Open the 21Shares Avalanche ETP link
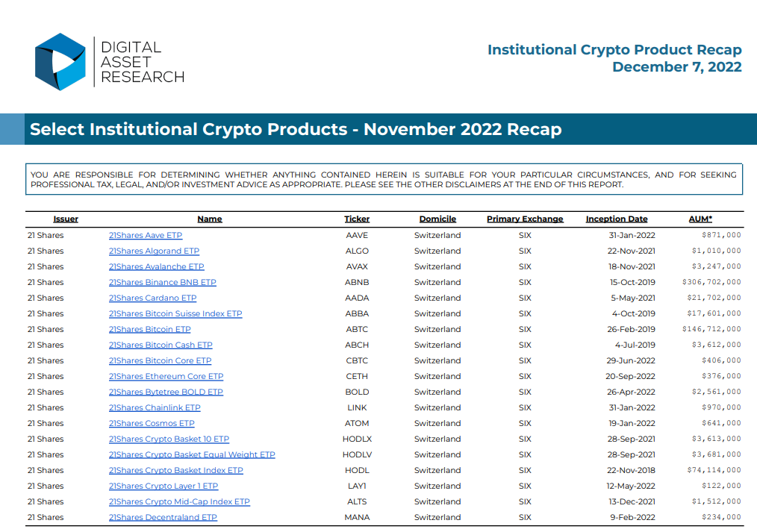 157,266
